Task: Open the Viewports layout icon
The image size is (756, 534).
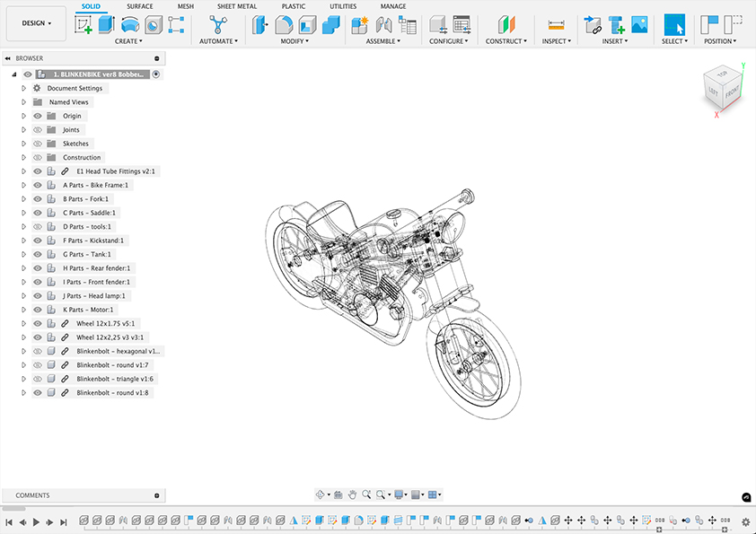Action: [x=433, y=495]
